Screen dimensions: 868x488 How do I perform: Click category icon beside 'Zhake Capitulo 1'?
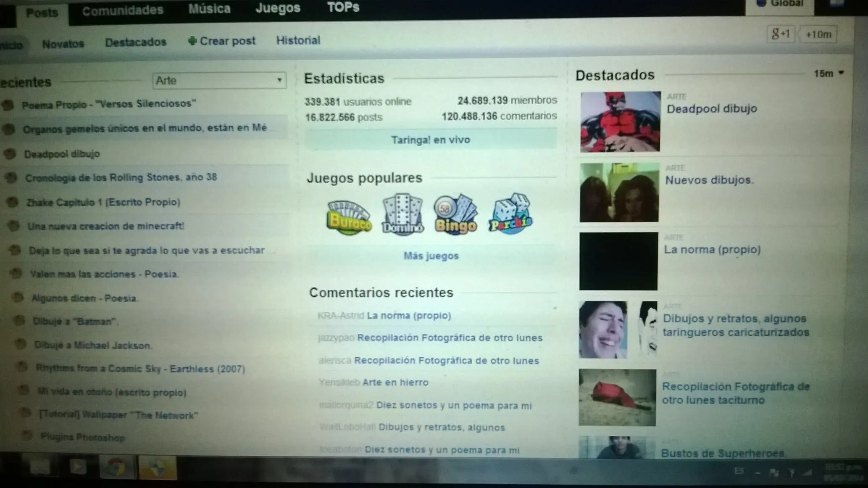tap(13, 202)
